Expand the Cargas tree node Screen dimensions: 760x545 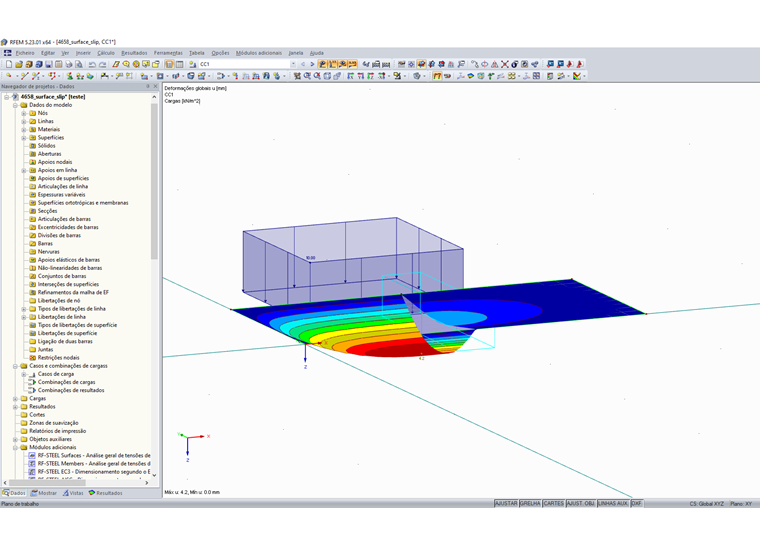15,399
